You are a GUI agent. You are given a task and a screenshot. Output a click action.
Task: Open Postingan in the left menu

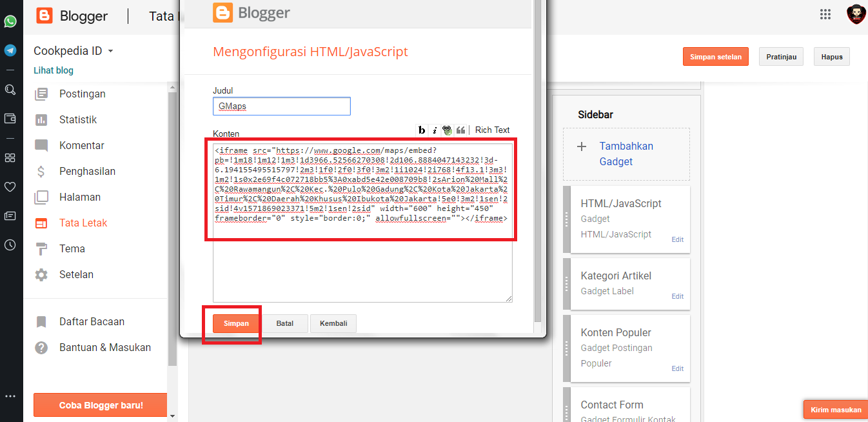(82, 94)
